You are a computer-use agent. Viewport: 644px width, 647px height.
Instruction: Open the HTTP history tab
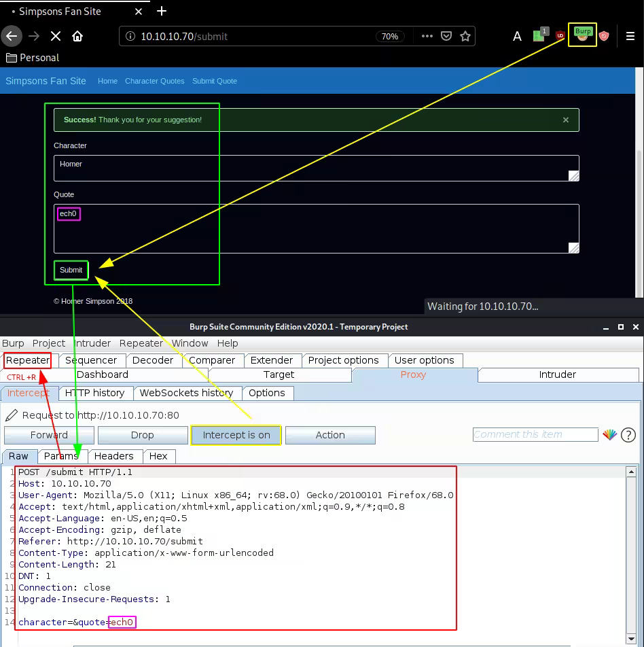point(95,393)
